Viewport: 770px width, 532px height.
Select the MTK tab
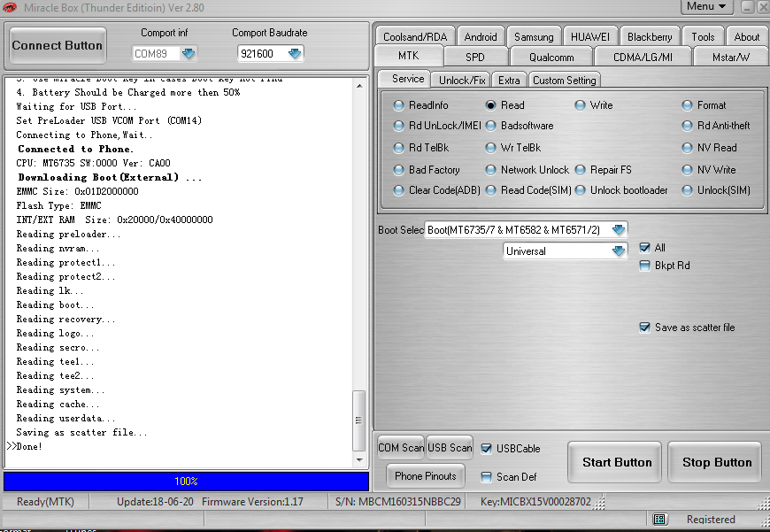point(409,56)
